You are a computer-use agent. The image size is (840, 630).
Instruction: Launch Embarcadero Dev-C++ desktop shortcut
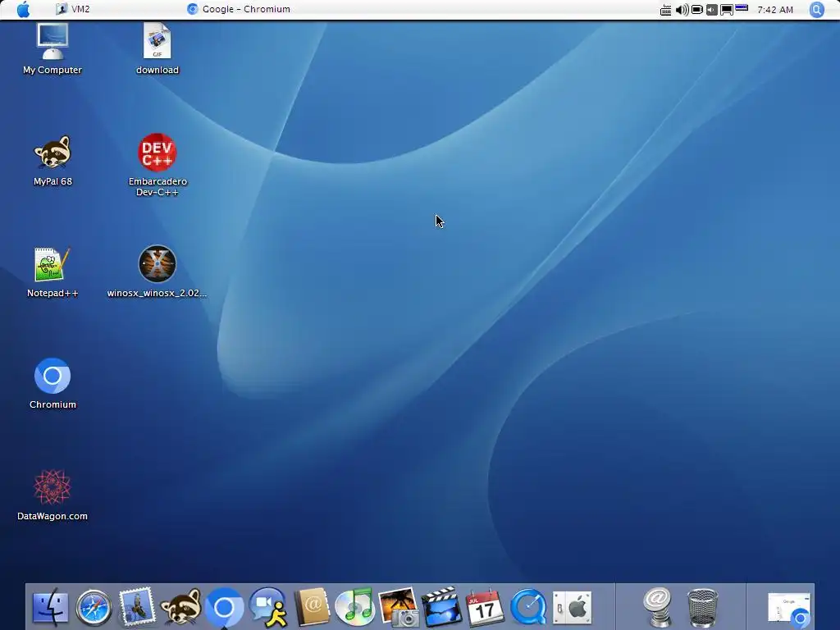157,165
